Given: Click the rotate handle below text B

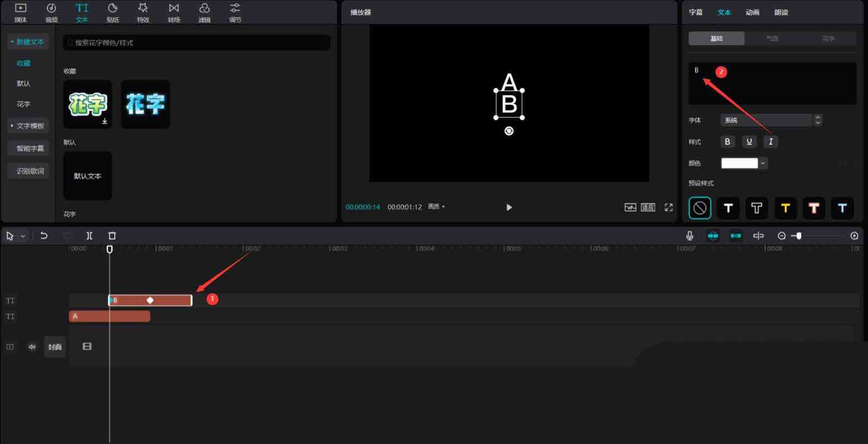Looking at the screenshot, I should [509, 131].
